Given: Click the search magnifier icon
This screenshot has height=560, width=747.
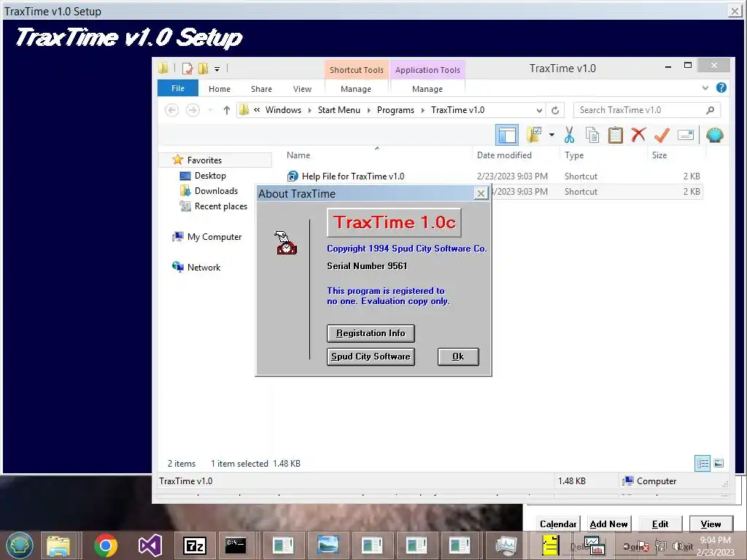Looking at the screenshot, I should 710,110.
